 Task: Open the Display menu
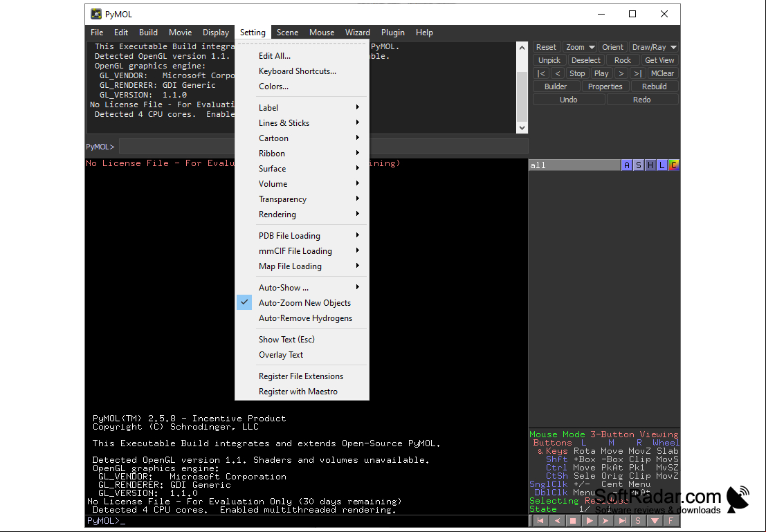click(216, 33)
